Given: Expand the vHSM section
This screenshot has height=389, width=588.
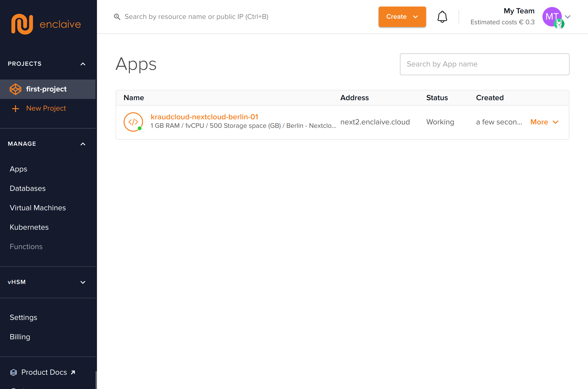Looking at the screenshot, I should (83, 282).
